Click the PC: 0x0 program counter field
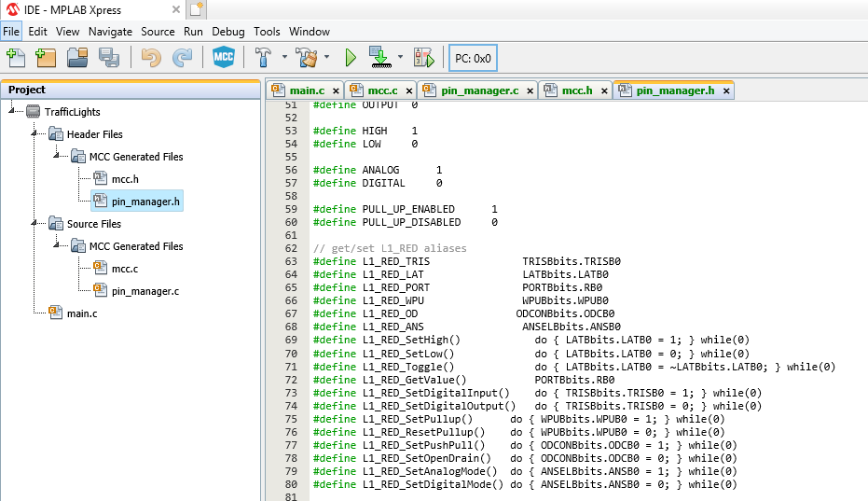 tap(473, 58)
